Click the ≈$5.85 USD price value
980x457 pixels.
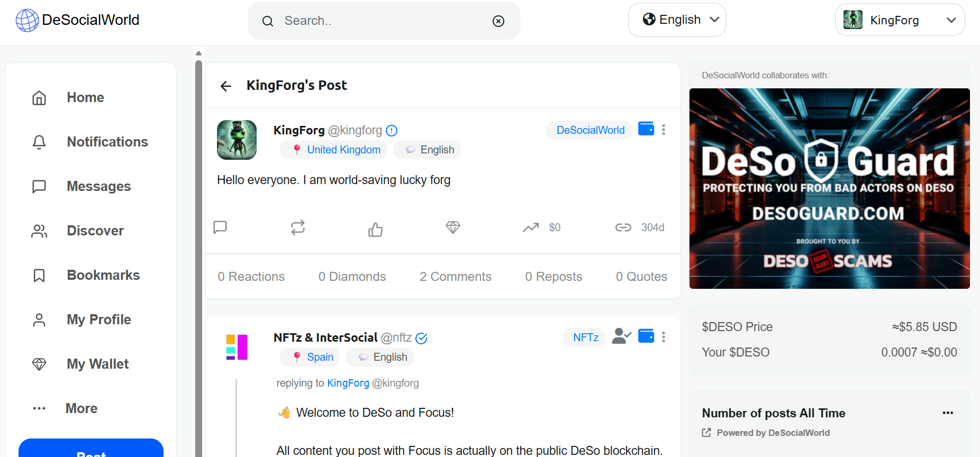(x=924, y=327)
